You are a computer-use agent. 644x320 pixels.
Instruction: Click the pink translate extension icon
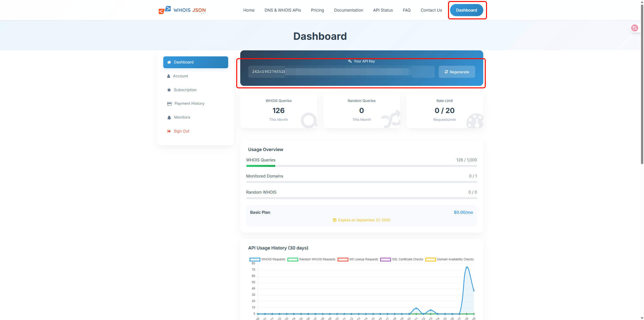point(634,28)
